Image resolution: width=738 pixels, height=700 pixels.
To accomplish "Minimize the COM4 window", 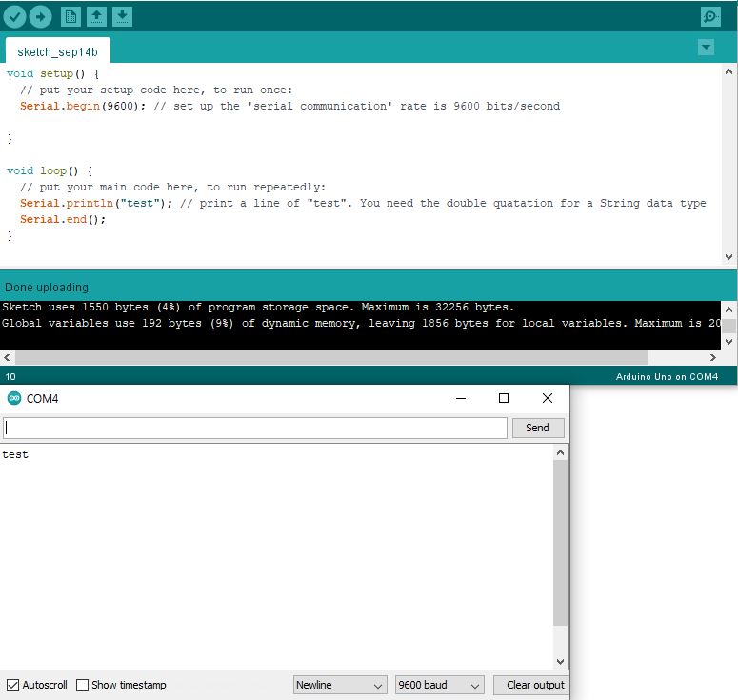I will [x=461, y=399].
